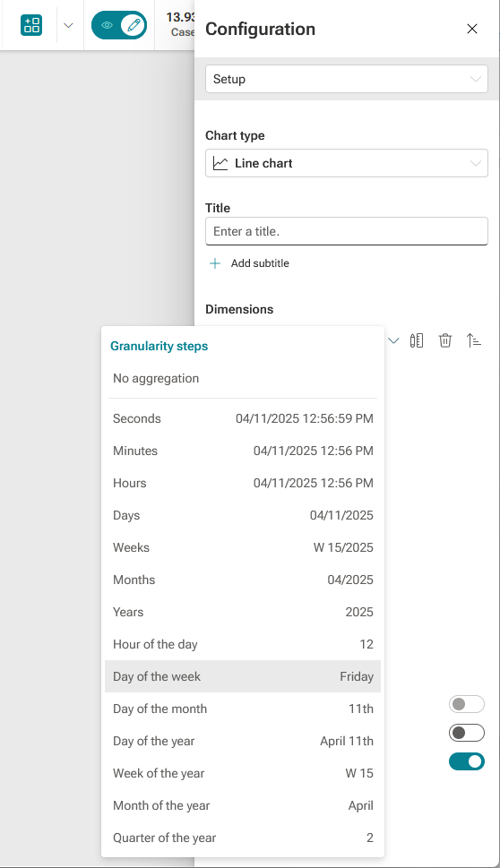
Task: Choose Hour of the day option
Action: pos(243,644)
